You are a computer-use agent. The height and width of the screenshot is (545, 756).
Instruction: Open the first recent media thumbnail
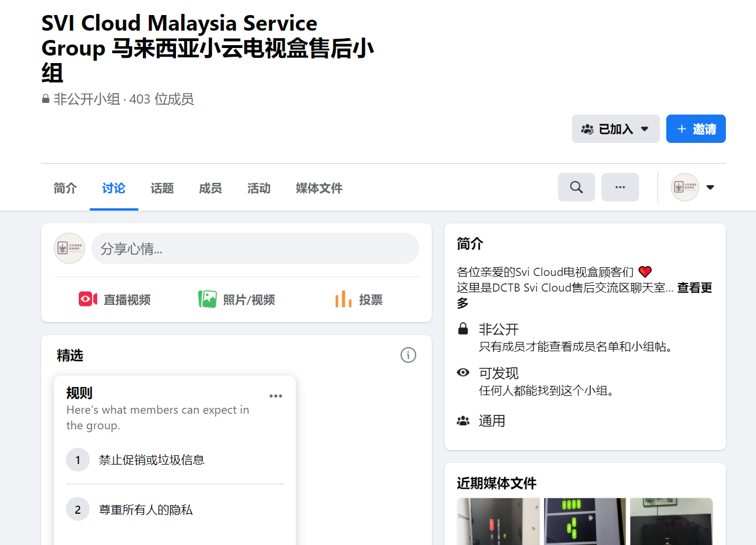[x=498, y=521]
